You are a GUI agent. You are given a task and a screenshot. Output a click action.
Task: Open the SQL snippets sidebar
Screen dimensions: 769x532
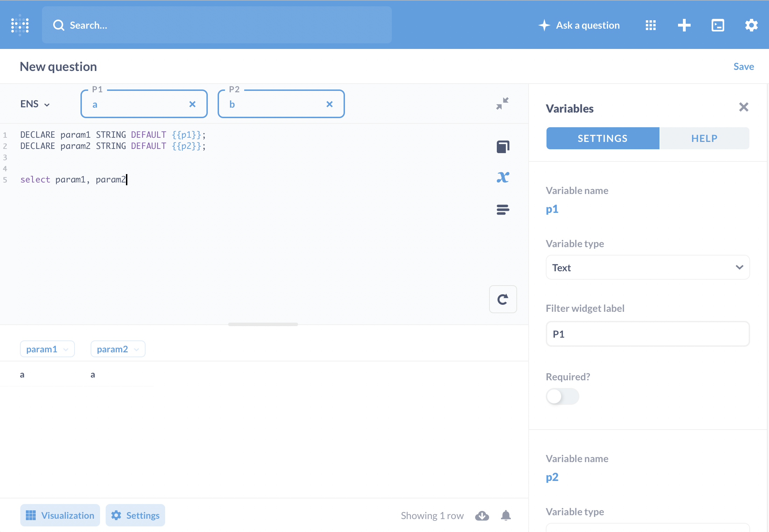503,209
